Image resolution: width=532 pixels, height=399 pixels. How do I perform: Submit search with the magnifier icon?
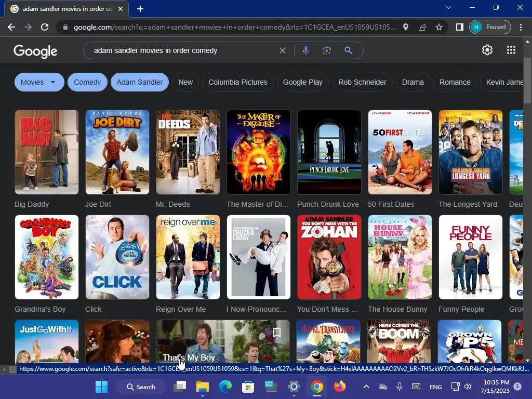point(348,50)
